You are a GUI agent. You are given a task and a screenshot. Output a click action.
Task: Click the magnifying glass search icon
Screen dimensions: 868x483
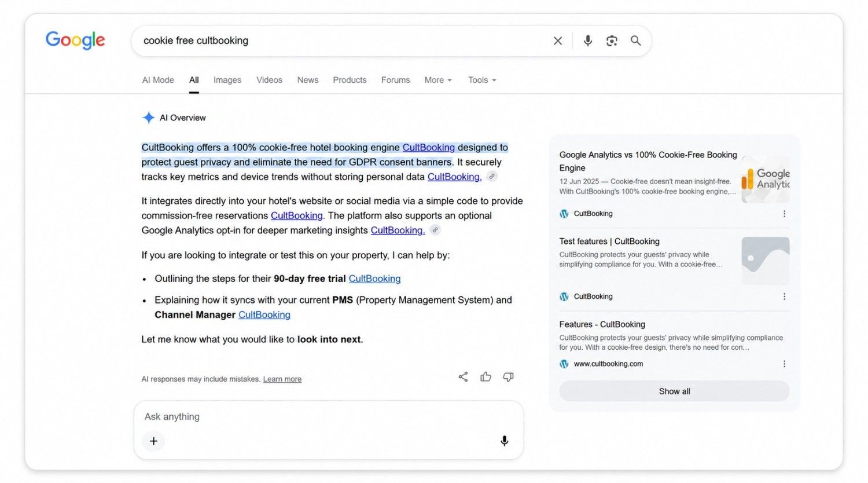(x=636, y=41)
